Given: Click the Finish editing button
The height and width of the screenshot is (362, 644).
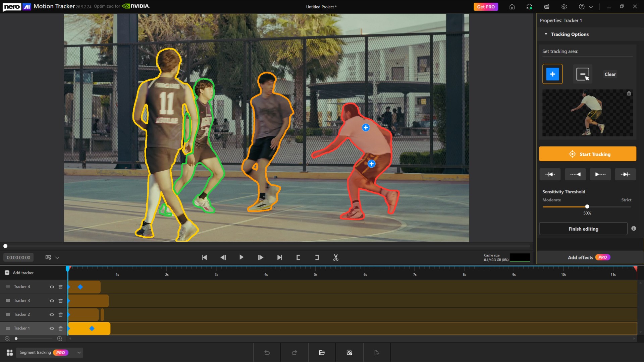Looking at the screenshot, I should coord(583,229).
